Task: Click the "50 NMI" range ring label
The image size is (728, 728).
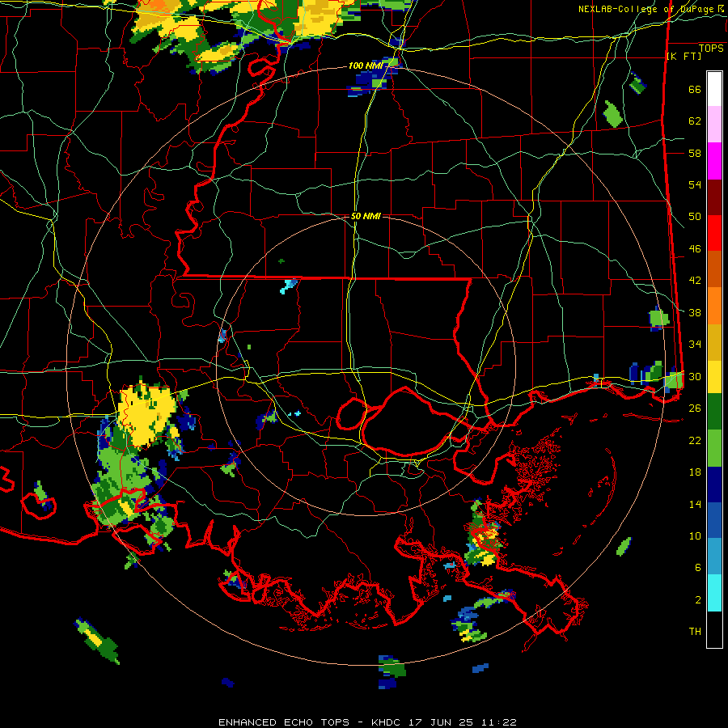Action: click(x=366, y=216)
